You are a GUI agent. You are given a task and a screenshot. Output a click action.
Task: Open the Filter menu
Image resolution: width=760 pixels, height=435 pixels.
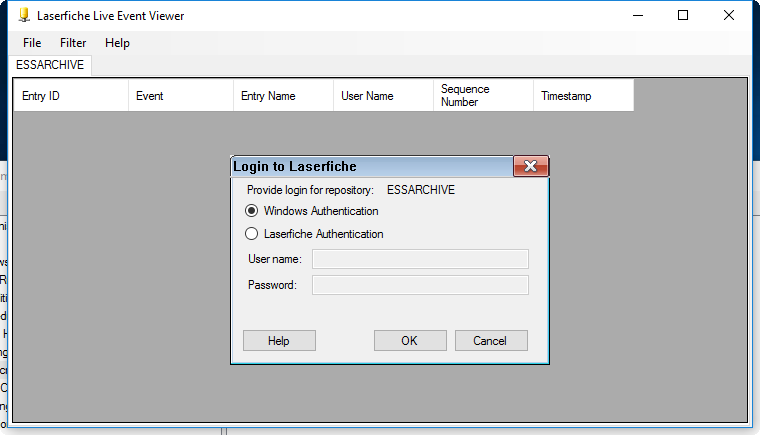tap(73, 43)
